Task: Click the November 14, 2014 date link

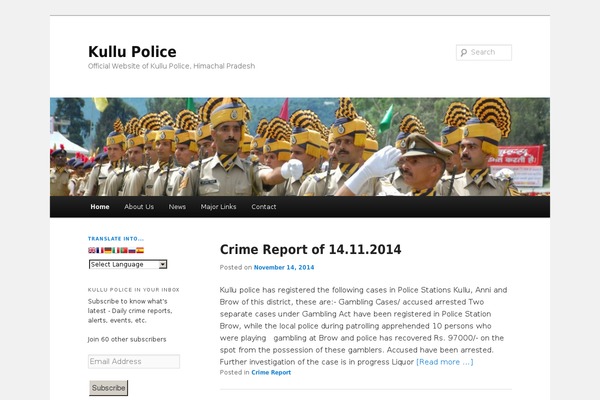Action: tap(284, 268)
